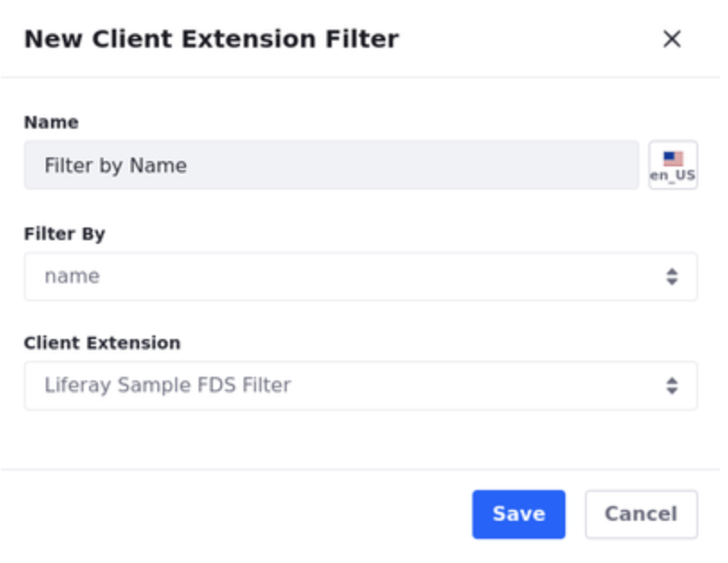The height and width of the screenshot is (563, 728).
Task: Open the en_US language flag selector
Action: click(673, 165)
